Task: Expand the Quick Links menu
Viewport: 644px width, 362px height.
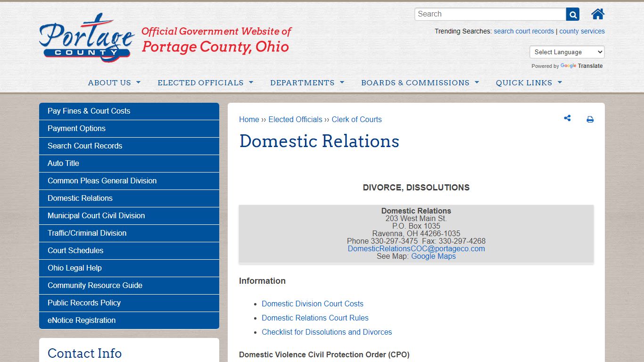Action: coord(529,82)
